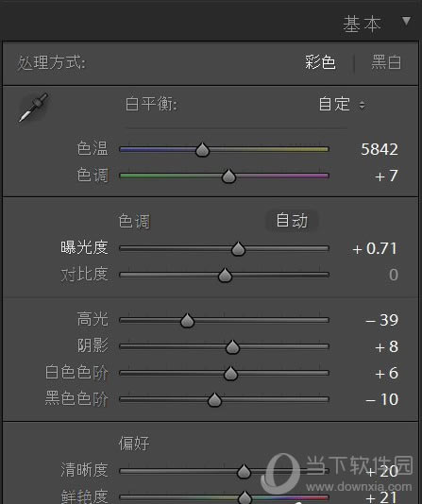Click the 自动 tone button

click(x=292, y=221)
